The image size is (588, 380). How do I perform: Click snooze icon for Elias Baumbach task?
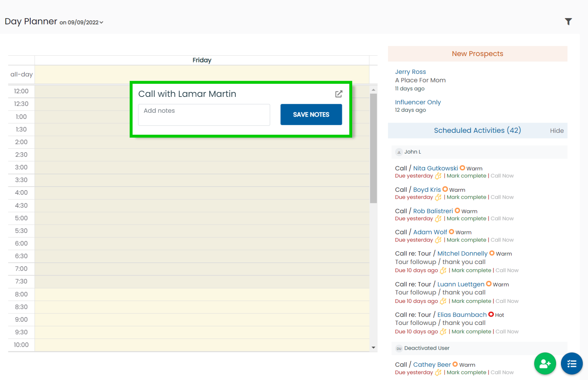443,332
